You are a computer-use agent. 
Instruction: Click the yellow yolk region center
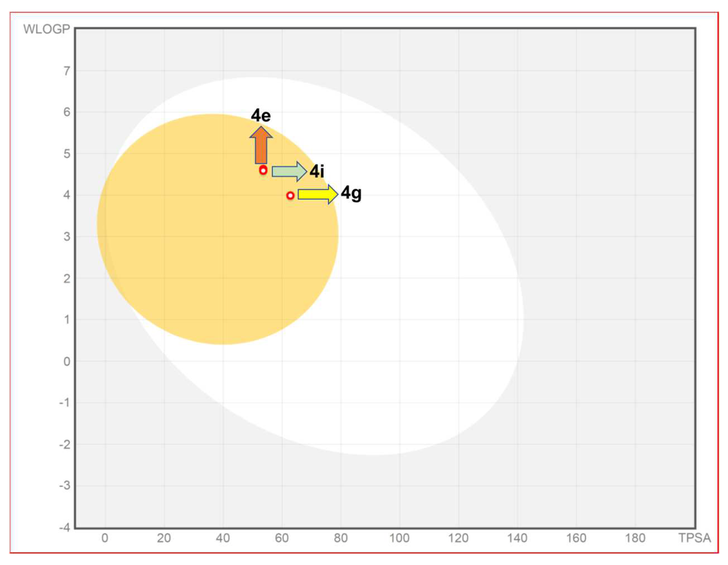click(x=217, y=230)
